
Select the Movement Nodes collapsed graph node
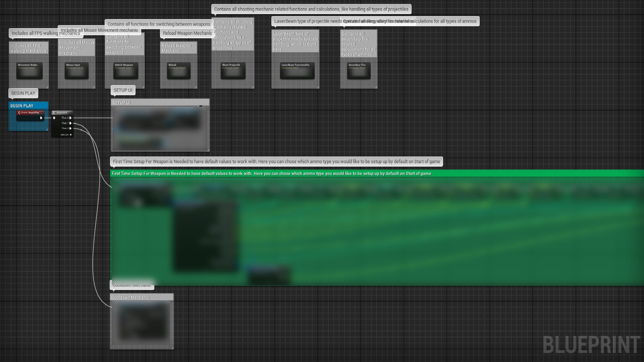click(29, 70)
